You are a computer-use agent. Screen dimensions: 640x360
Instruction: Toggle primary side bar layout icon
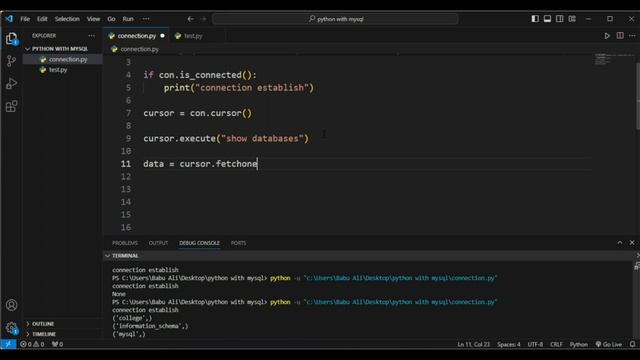pos(535,19)
